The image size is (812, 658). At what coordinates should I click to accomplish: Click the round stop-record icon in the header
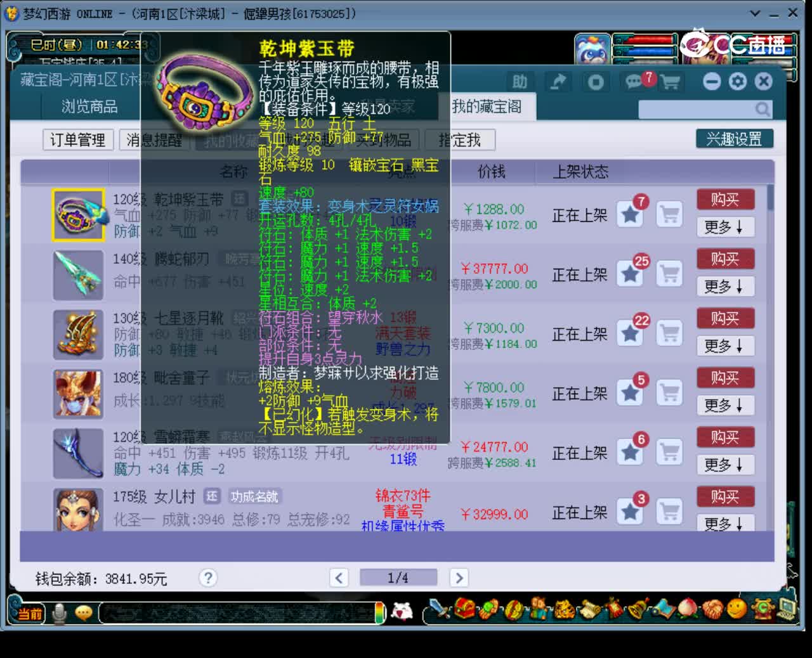click(595, 82)
